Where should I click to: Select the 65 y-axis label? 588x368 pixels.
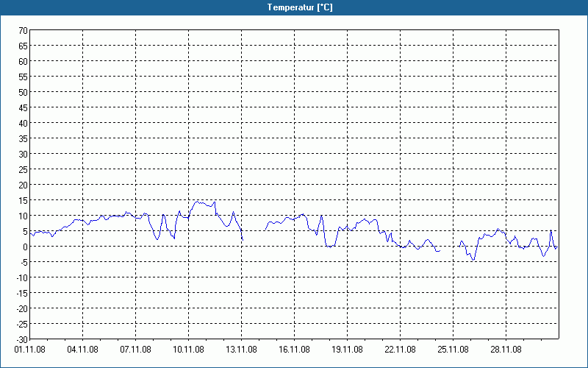pos(24,46)
